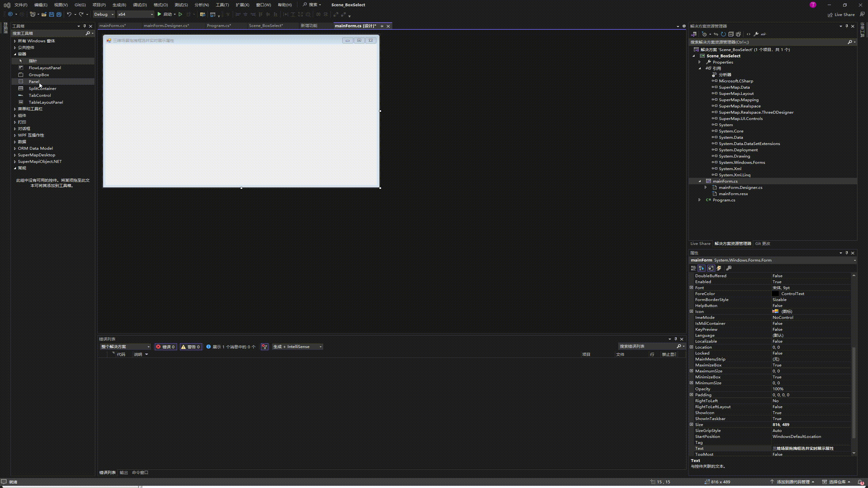Expand the Properties folder in Solution Explorer
868x488 pixels.
699,62
